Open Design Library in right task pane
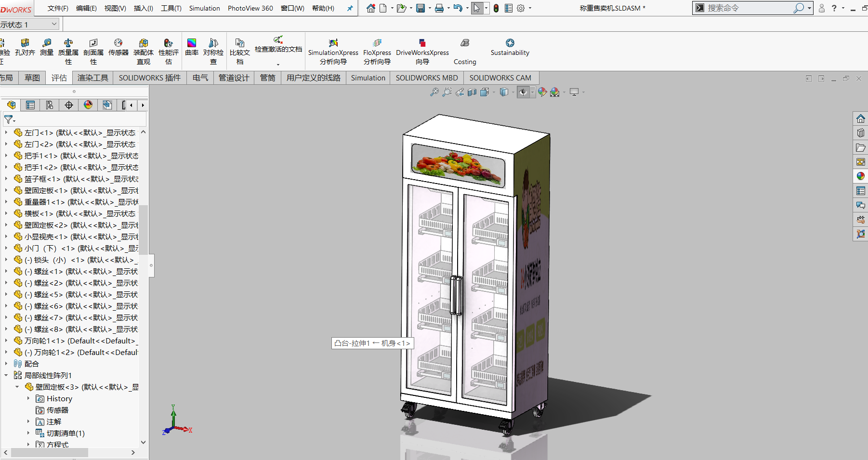This screenshot has width=868, height=460. tap(861, 133)
